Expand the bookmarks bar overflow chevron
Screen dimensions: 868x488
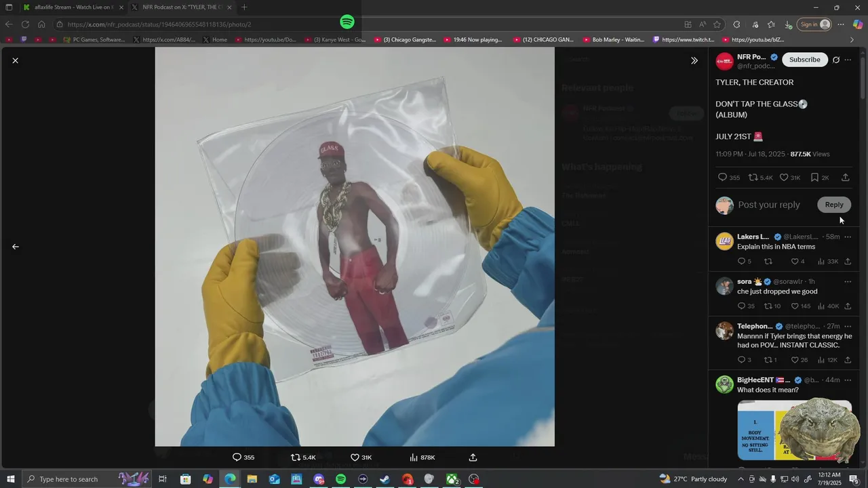(x=852, y=40)
